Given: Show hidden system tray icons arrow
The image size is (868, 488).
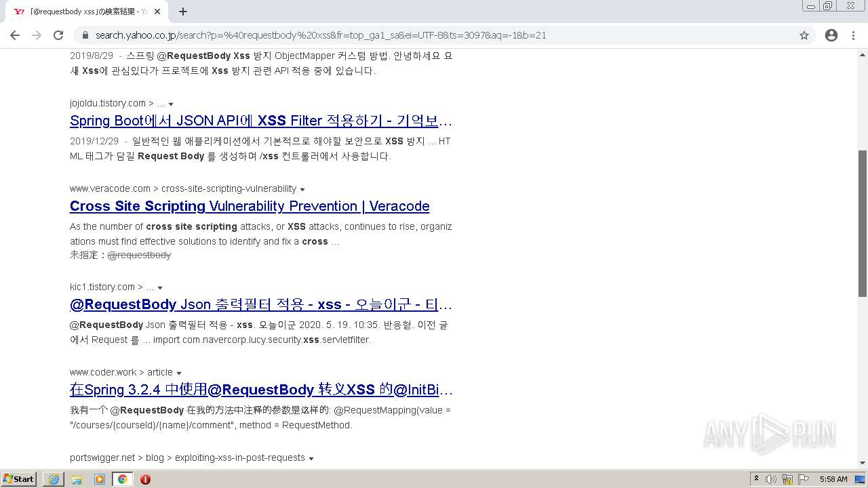Looking at the screenshot, I should (756, 479).
